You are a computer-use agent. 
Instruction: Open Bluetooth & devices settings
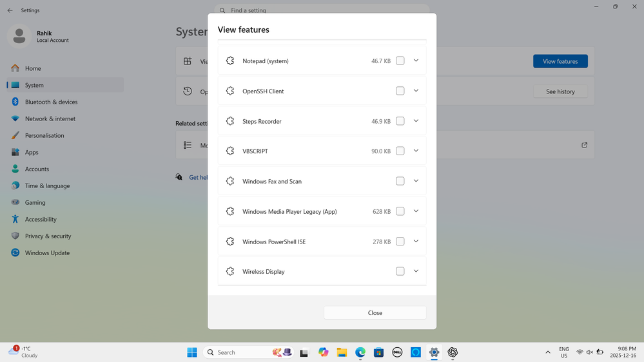(x=65, y=102)
